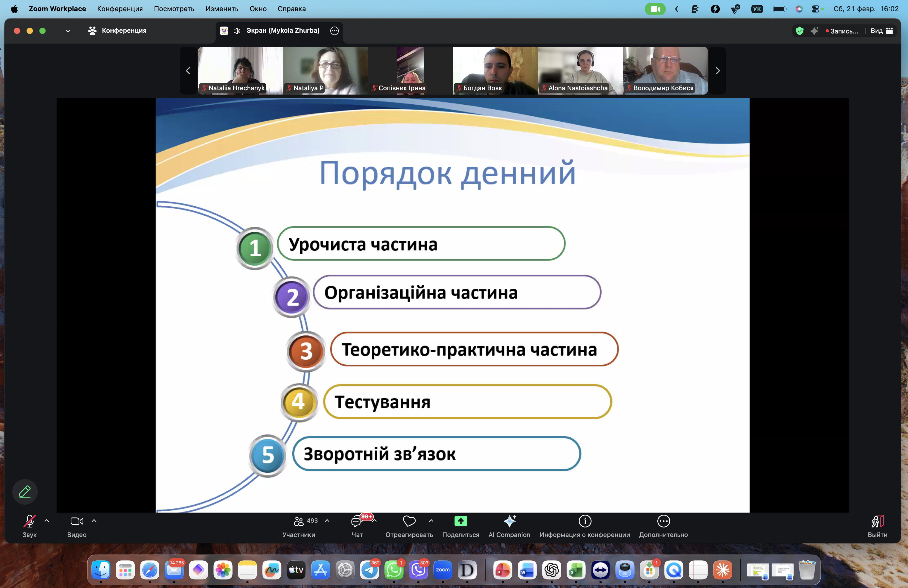This screenshot has width=908, height=588.
Task: Click the encryption shield icon
Action: (x=799, y=31)
